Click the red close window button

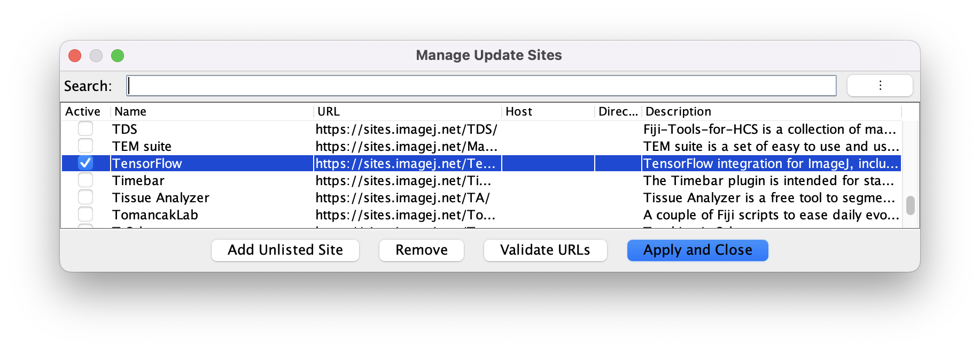click(x=75, y=56)
